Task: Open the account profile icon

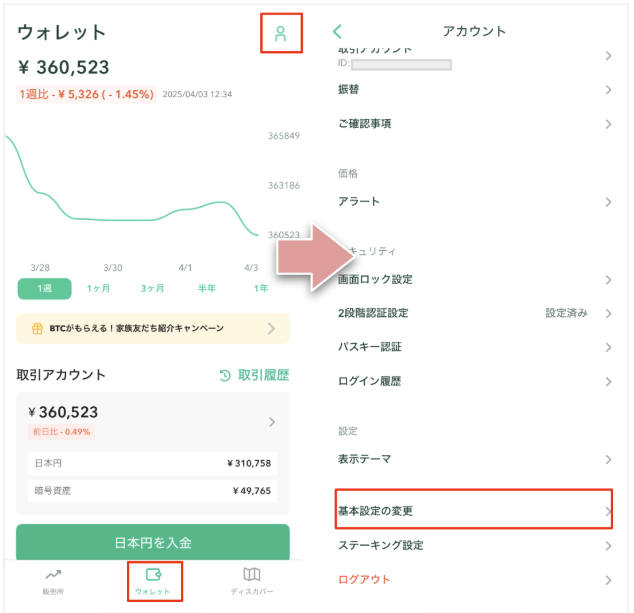Action: click(x=281, y=35)
